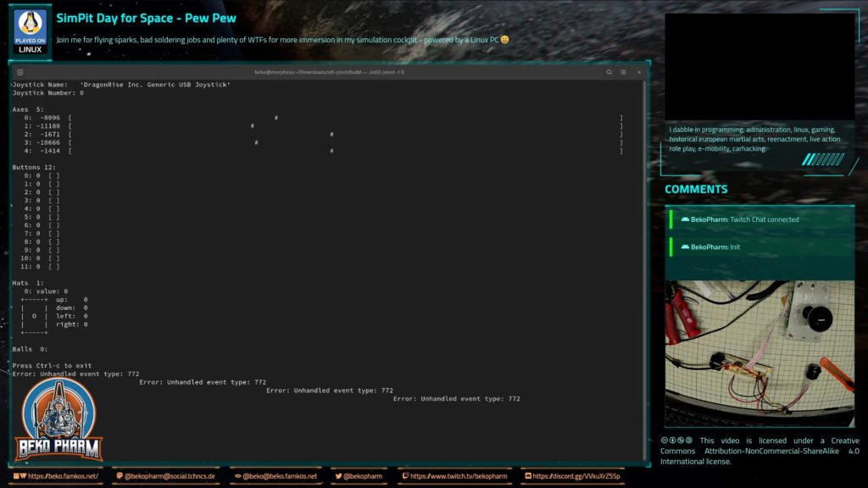Image resolution: width=868 pixels, height=488 pixels.
Task: Click the button 7 indicator box
Action: click(53, 234)
